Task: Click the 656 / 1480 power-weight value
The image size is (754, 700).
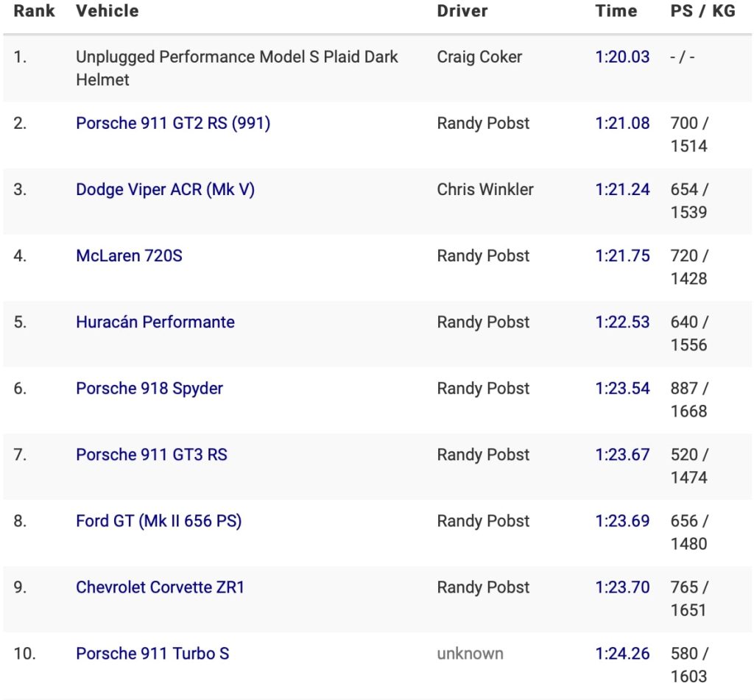Action: coord(689,533)
